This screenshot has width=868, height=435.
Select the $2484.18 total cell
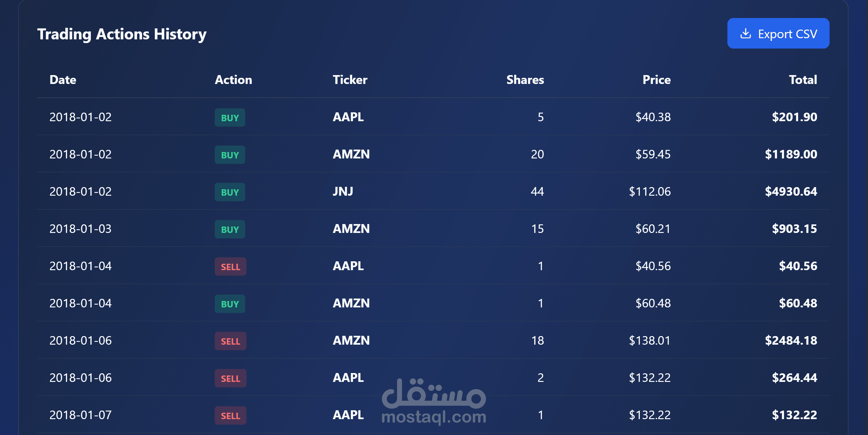pyautogui.click(x=791, y=341)
